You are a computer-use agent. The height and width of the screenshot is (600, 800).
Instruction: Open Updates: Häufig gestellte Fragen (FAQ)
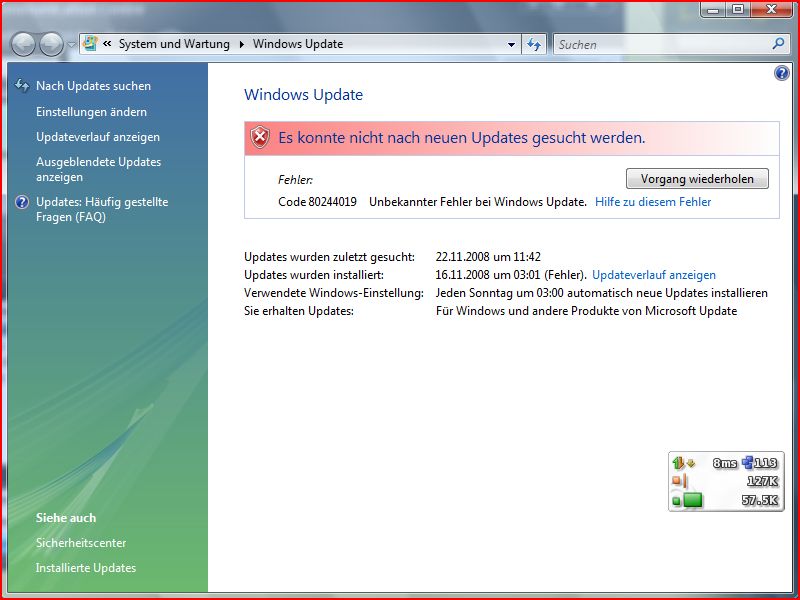click(102, 209)
